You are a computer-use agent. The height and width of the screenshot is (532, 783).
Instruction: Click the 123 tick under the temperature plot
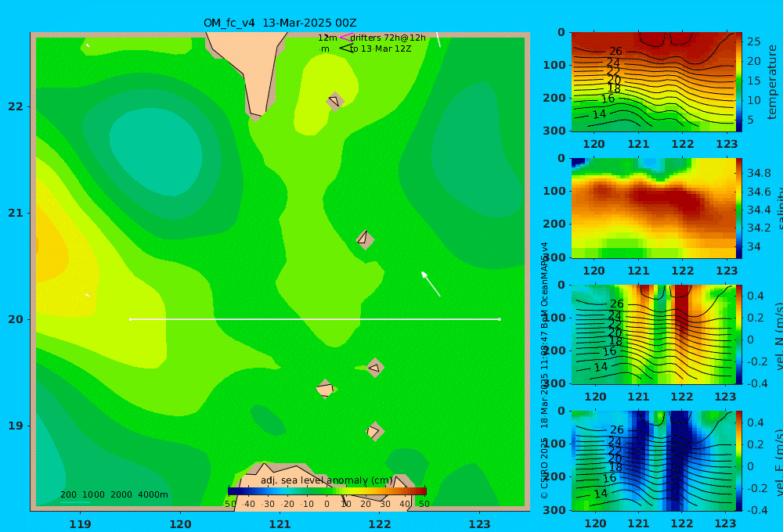(727, 144)
